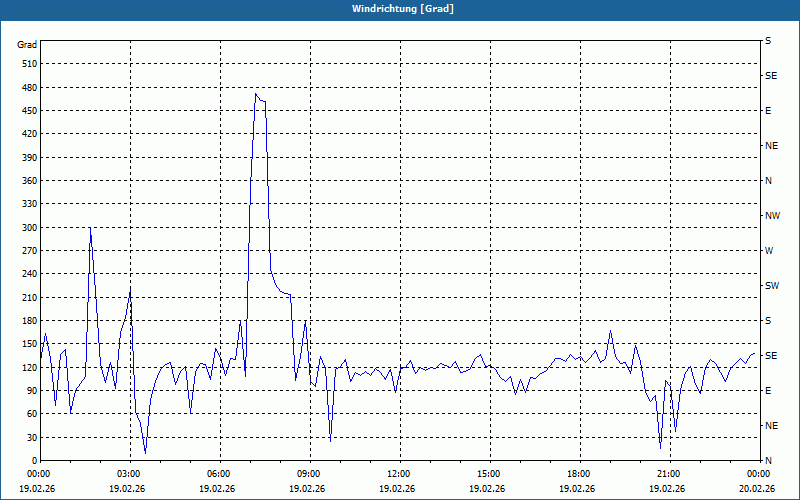Click the 06:00 time axis label
Viewport: 800px width, 500px height.
click(x=220, y=473)
